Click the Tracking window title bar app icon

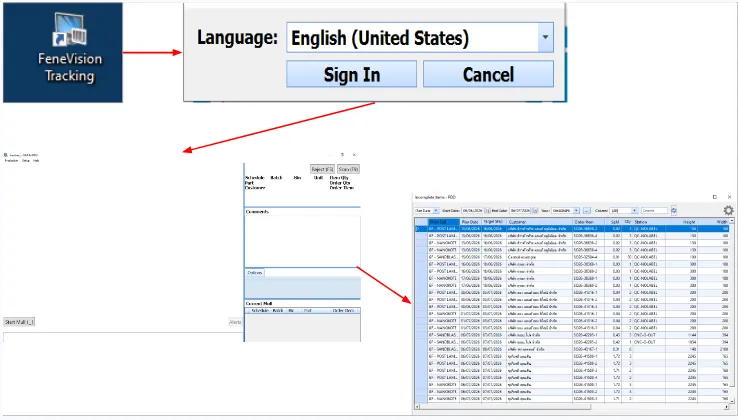pos(6,155)
